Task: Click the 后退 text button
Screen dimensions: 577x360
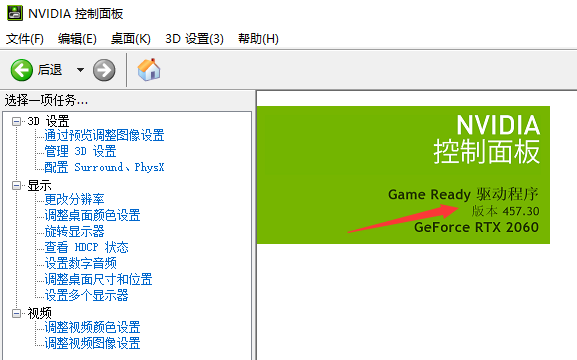Action: pos(50,70)
